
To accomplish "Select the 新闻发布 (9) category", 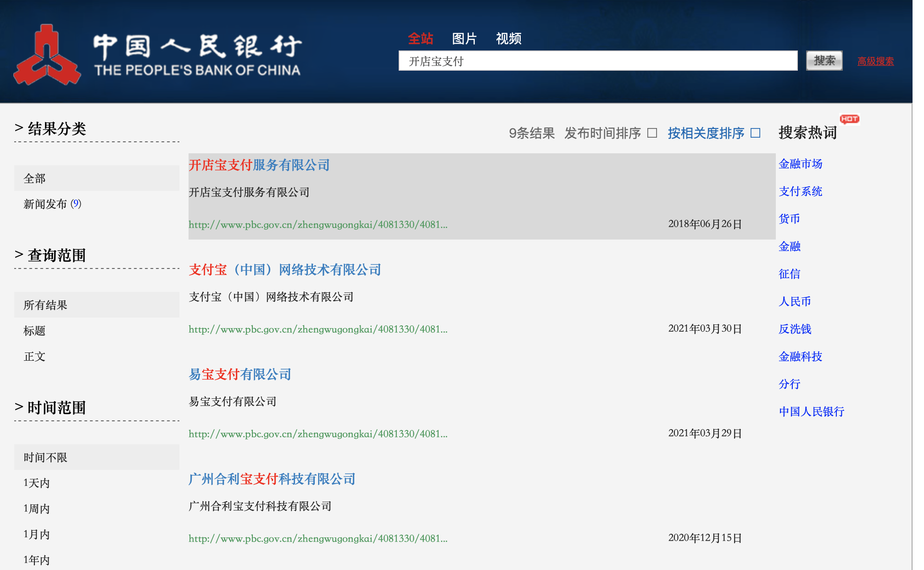I will (53, 204).
